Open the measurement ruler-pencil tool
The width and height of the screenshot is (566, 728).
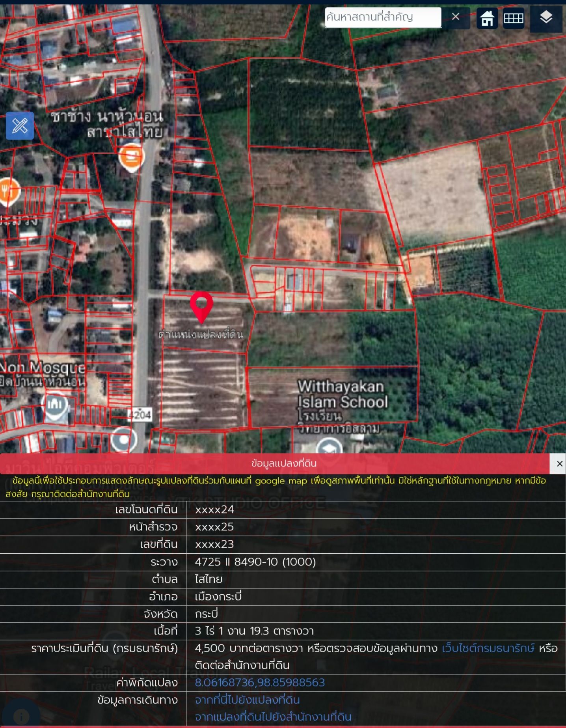(x=20, y=126)
